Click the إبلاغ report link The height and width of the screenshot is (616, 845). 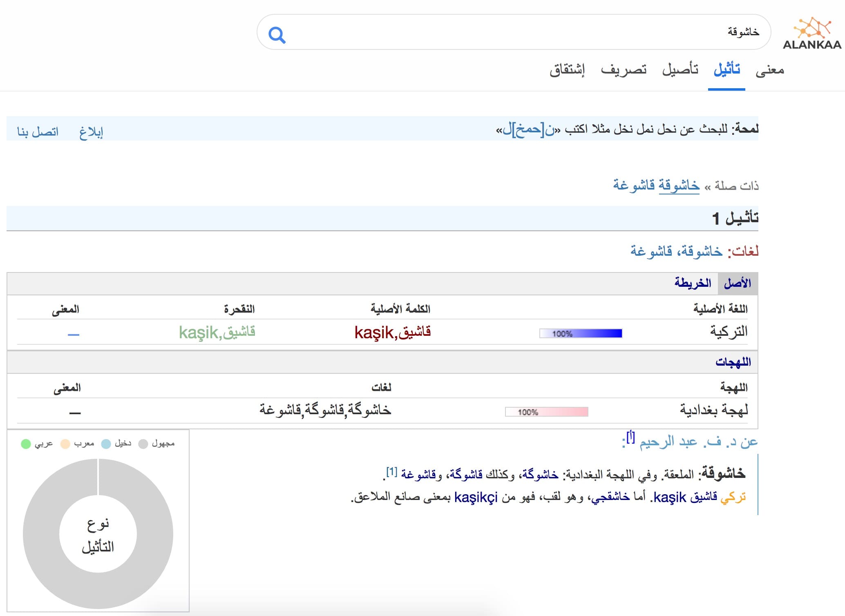point(91,132)
